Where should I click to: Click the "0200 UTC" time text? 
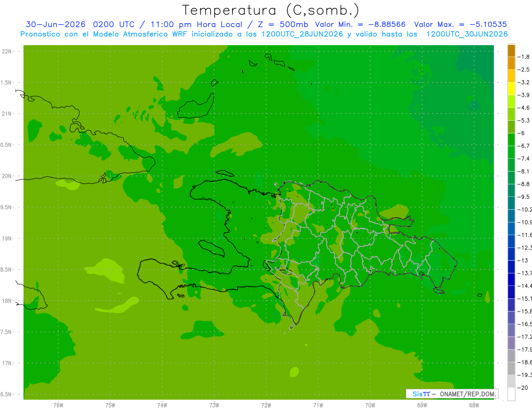tap(114, 24)
